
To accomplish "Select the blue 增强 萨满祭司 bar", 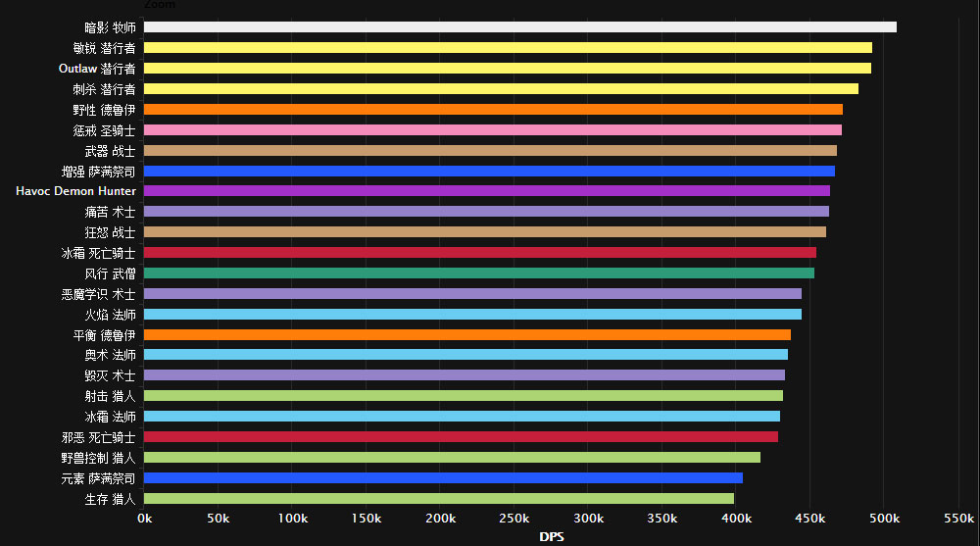I will pos(489,171).
